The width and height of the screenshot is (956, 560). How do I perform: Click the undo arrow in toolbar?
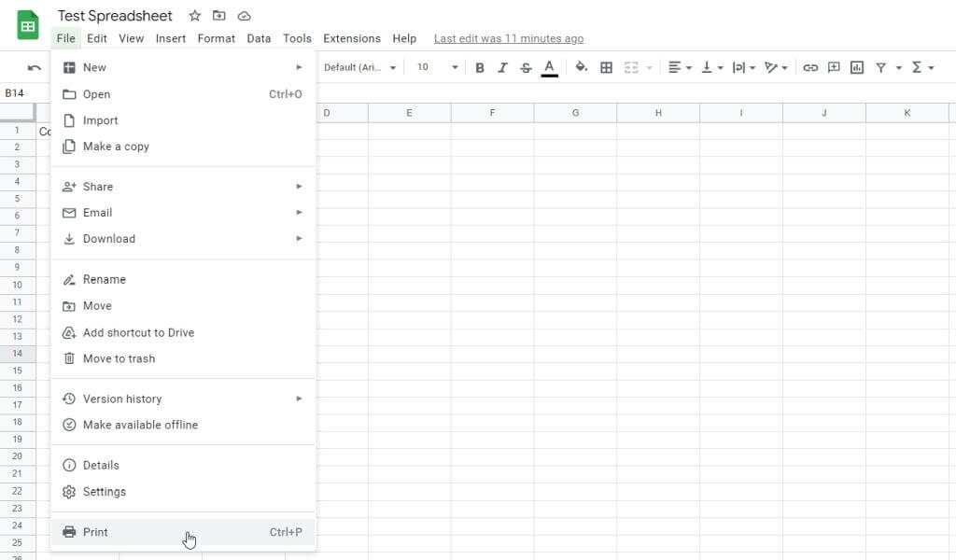point(35,67)
